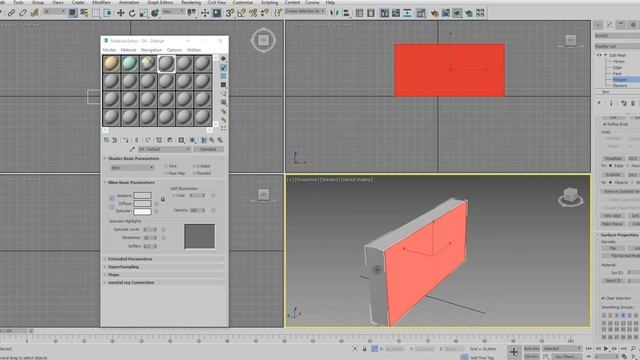Enable the Self-Illumination Color checkbox

point(173,196)
